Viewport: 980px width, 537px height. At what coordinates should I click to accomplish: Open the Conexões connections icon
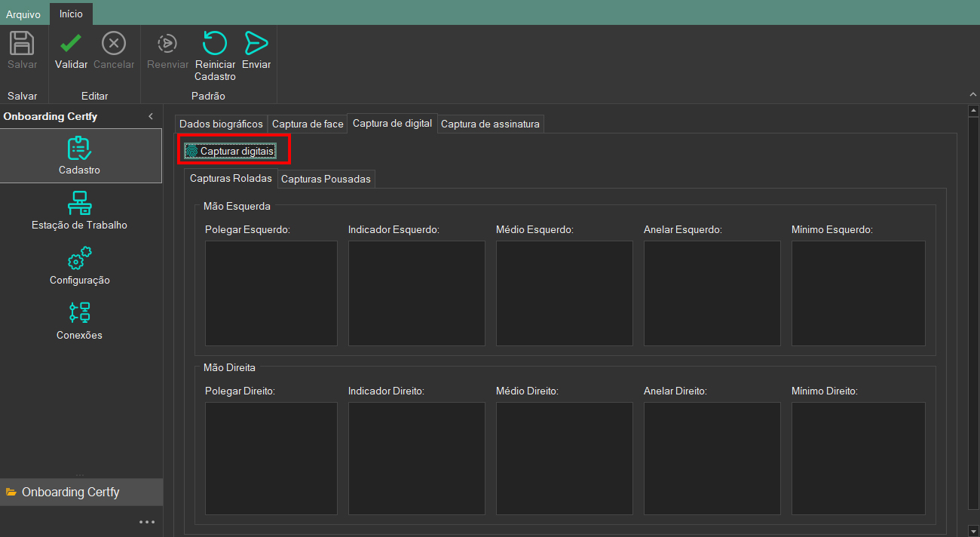79,321
